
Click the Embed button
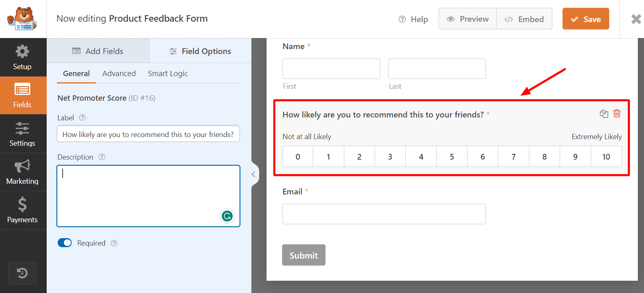tap(524, 19)
